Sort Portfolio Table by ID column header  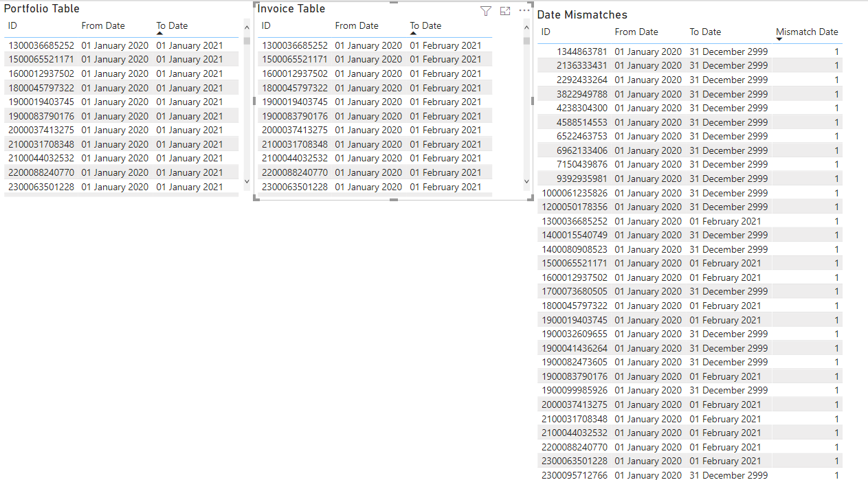tap(12, 26)
